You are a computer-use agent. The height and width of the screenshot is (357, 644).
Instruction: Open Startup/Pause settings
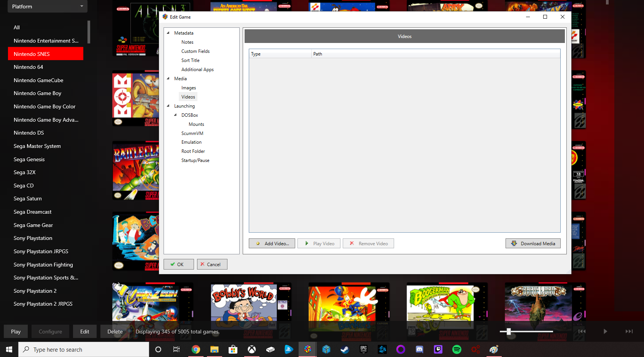click(195, 160)
